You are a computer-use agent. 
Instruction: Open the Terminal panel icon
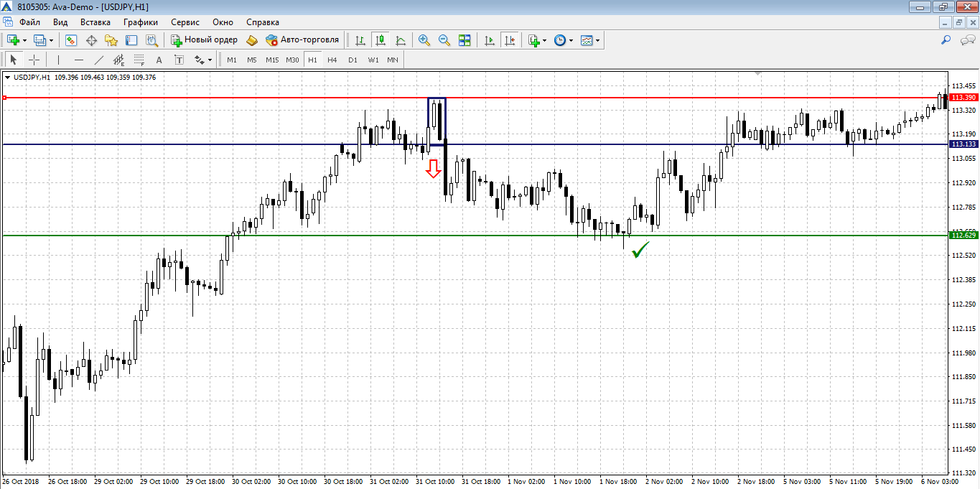pos(131,40)
